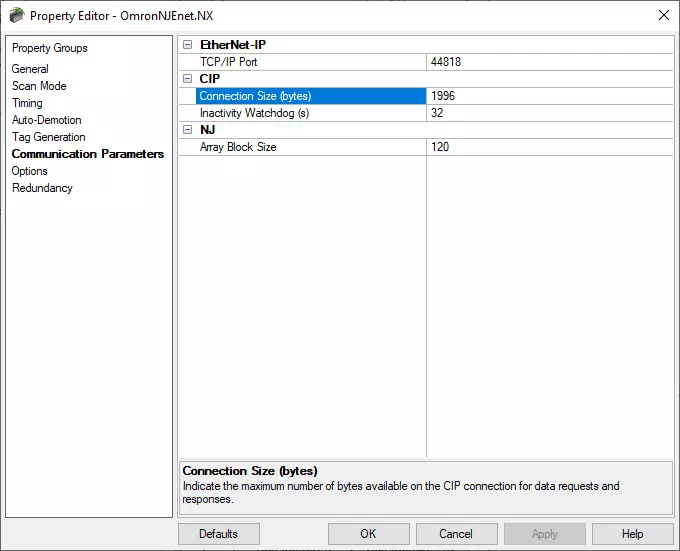Click the Property Editor app icon
This screenshot has height=551, width=680.
click(16, 16)
